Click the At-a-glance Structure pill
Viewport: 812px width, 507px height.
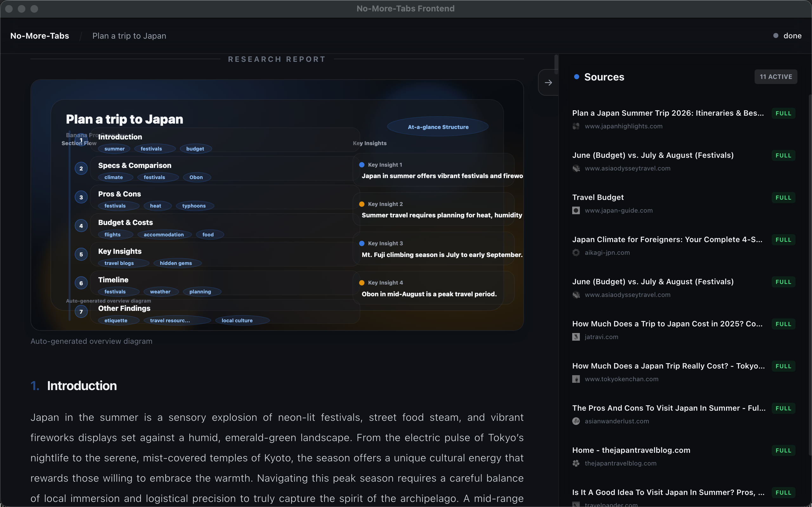coord(438,127)
